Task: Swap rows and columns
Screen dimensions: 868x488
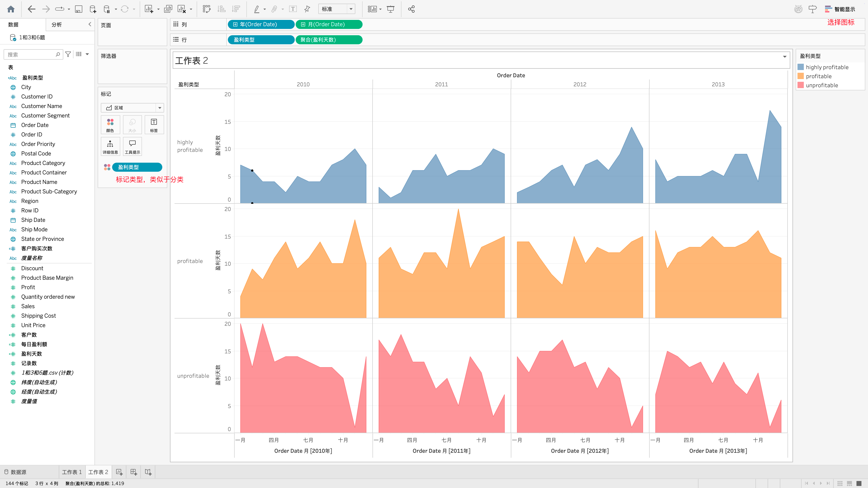Action: click(207, 9)
